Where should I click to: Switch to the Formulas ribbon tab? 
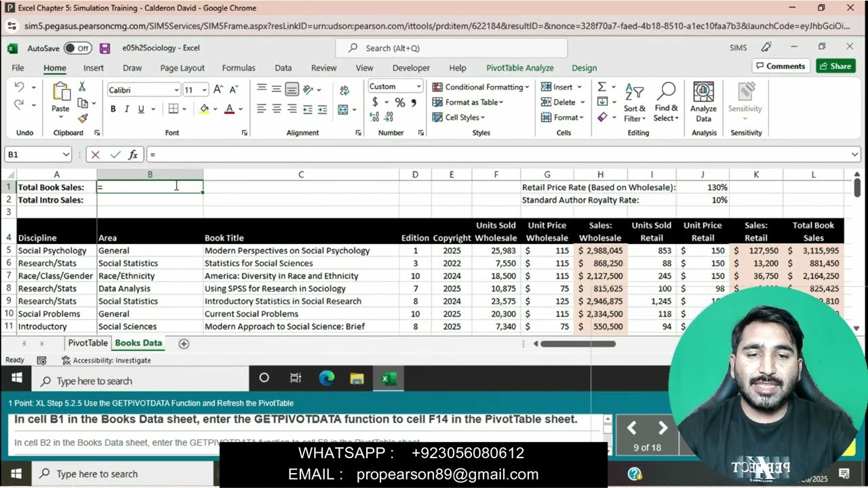[239, 68]
